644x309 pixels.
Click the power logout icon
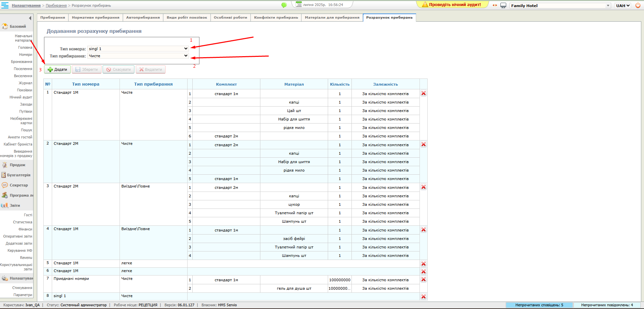point(638,5)
